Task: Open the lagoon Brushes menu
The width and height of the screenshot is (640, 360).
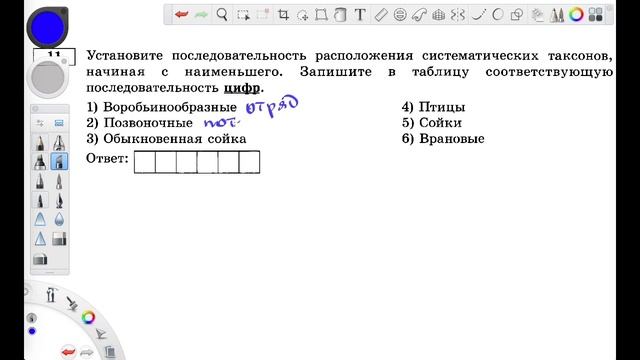Action: pos(72,304)
